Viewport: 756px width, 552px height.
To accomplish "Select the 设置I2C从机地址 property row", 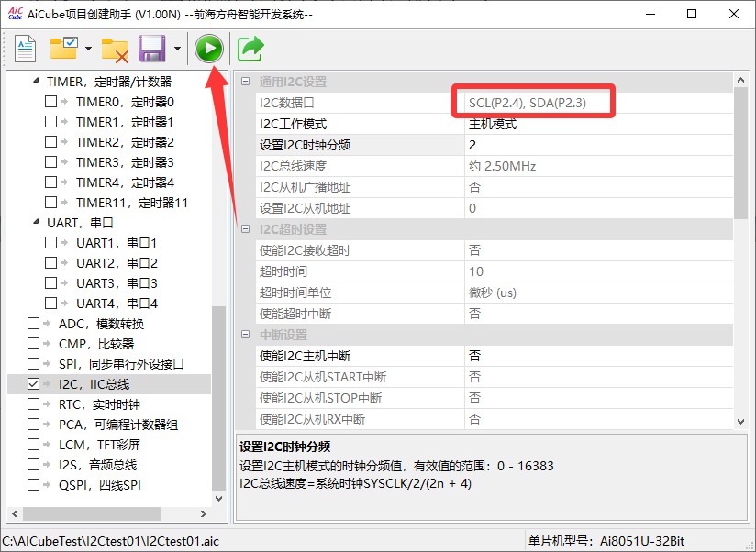I will 495,208.
